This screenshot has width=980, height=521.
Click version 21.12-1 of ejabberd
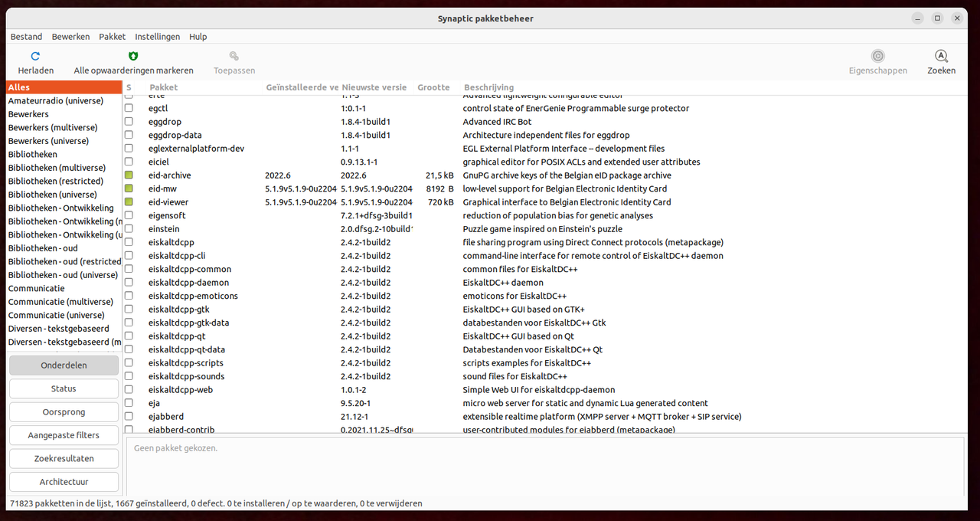pyautogui.click(x=354, y=417)
